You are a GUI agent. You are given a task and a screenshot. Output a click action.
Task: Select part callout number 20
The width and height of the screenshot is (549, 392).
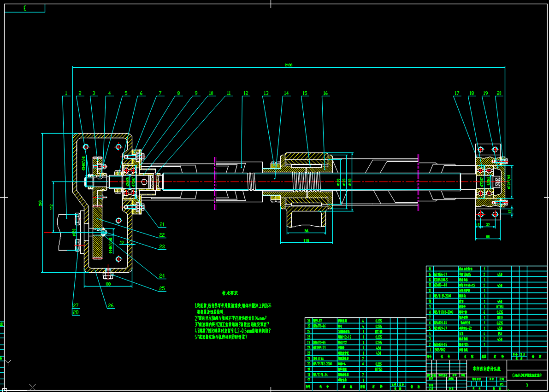499,93
